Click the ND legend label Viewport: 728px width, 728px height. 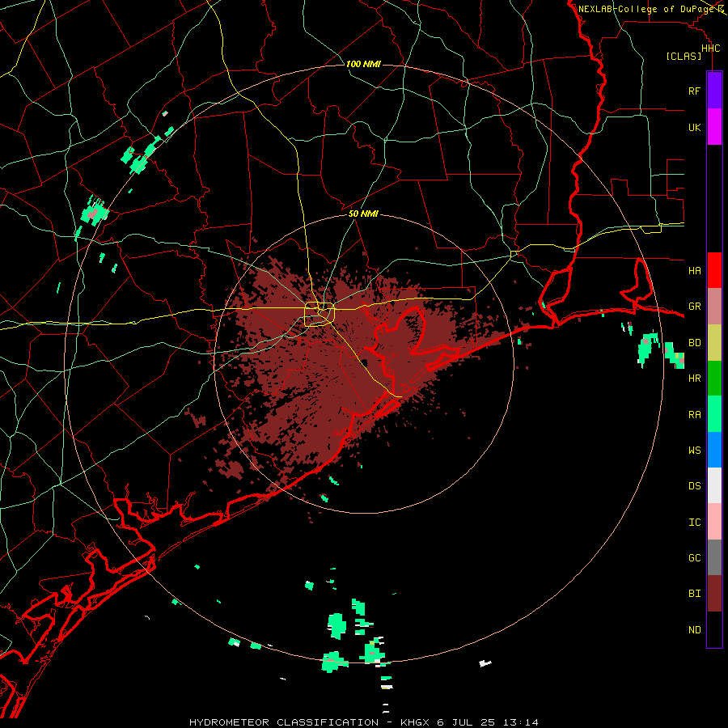tap(694, 630)
